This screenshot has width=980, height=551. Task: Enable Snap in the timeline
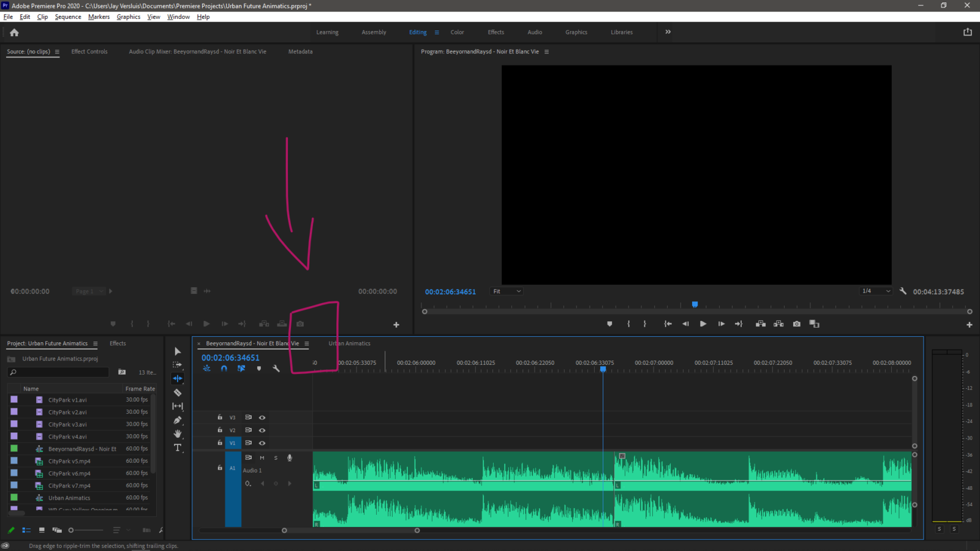(x=224, y=369)
